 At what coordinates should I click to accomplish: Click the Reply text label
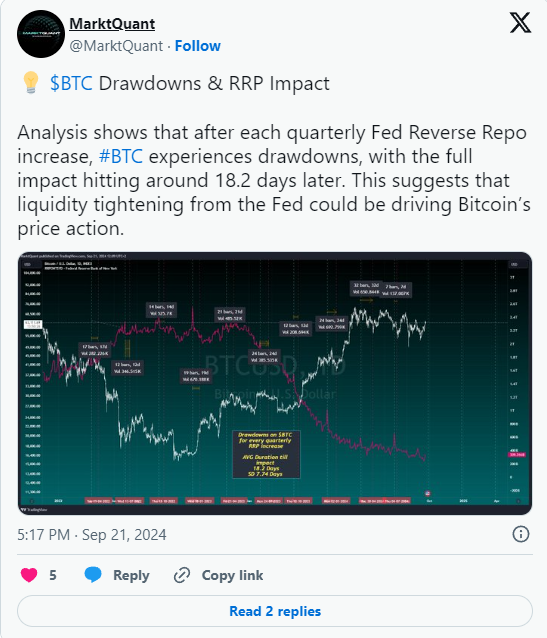131,575
